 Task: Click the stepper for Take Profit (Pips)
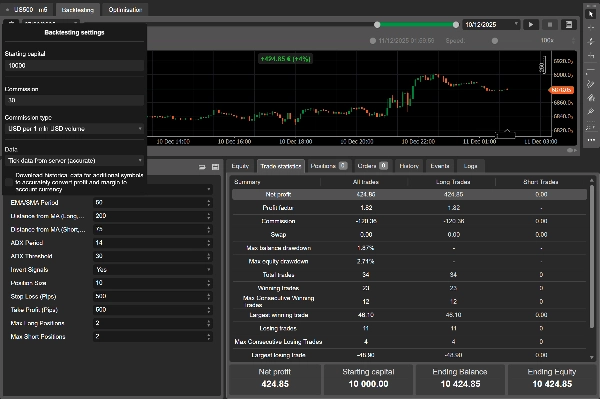(209, 310)
